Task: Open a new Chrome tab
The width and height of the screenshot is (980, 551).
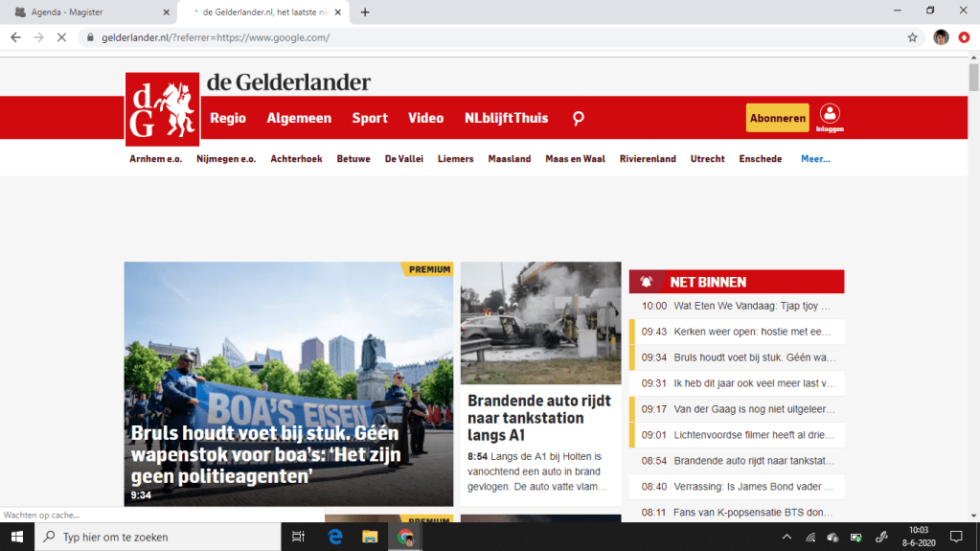Action: 365,12
